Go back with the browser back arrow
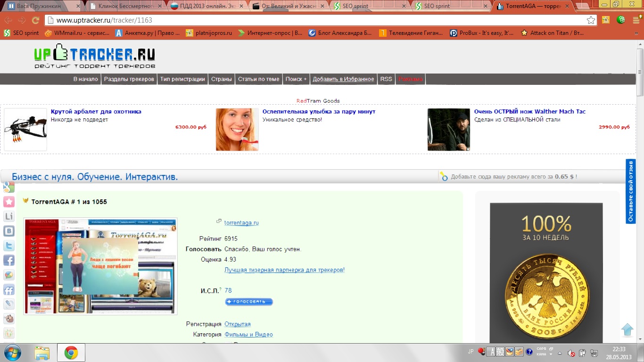Viewport: 644px width, 362px height. [8, 20]
